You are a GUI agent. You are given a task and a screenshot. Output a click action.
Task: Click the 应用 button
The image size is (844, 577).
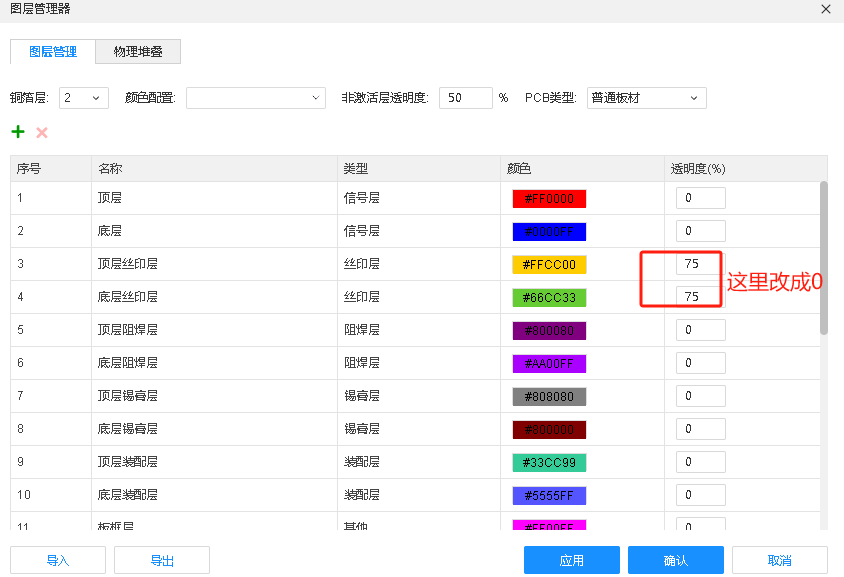[x=572, y=560]
